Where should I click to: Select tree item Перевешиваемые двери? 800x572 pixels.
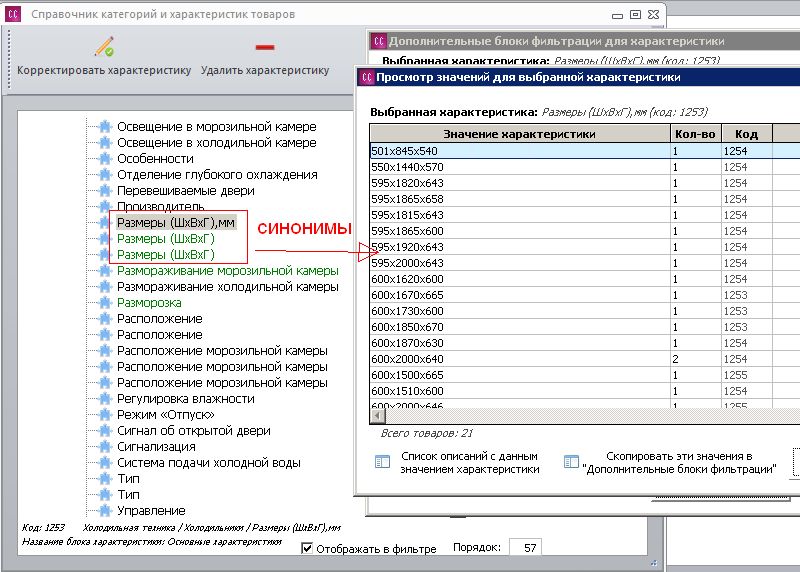(186, 190)
